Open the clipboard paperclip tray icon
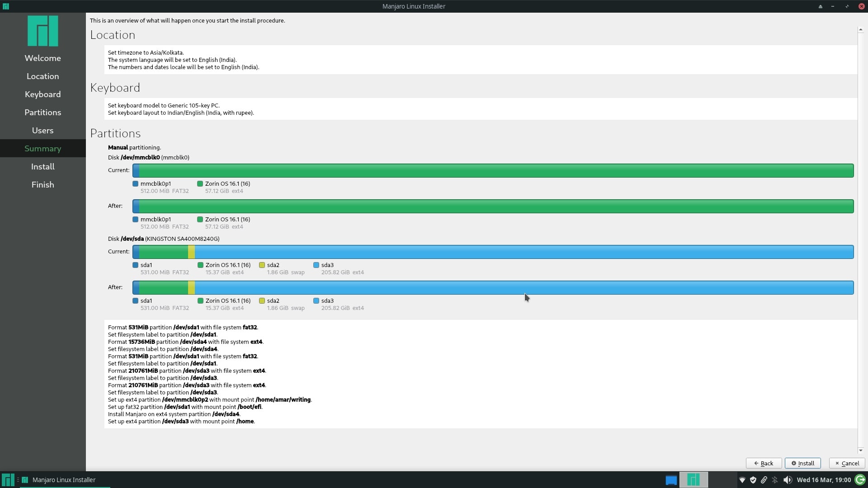868x488 pixels. pyautogui.click(x=764, y=480)
